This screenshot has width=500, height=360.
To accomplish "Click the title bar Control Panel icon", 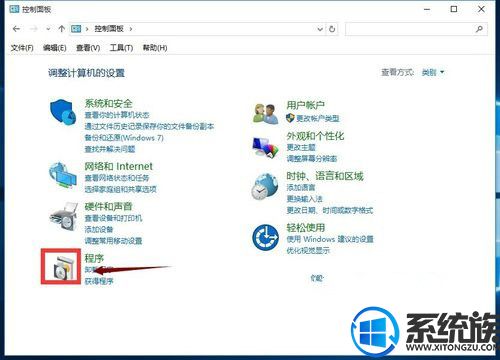I will [14, 9].
